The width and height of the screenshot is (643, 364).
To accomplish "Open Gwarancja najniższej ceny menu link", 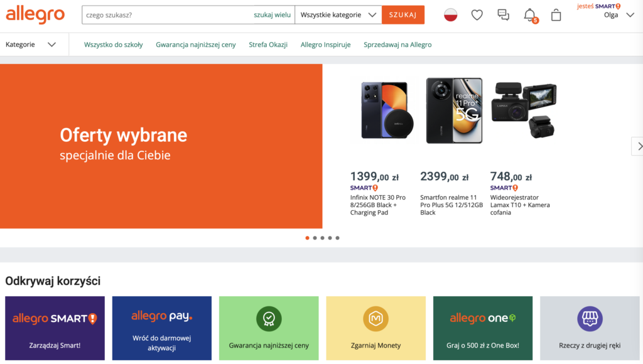I will pyautogui.click(x=196, y=45).
